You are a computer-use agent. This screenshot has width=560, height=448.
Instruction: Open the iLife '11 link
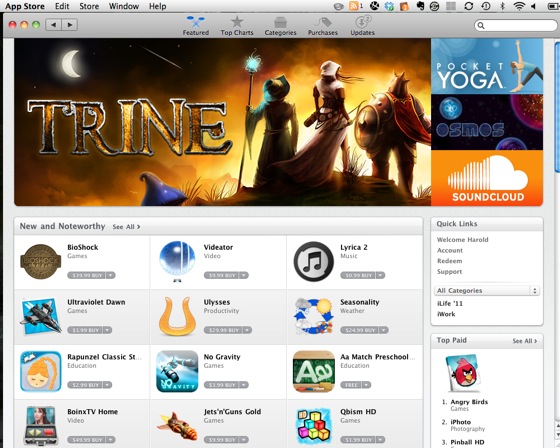(450, 304)
